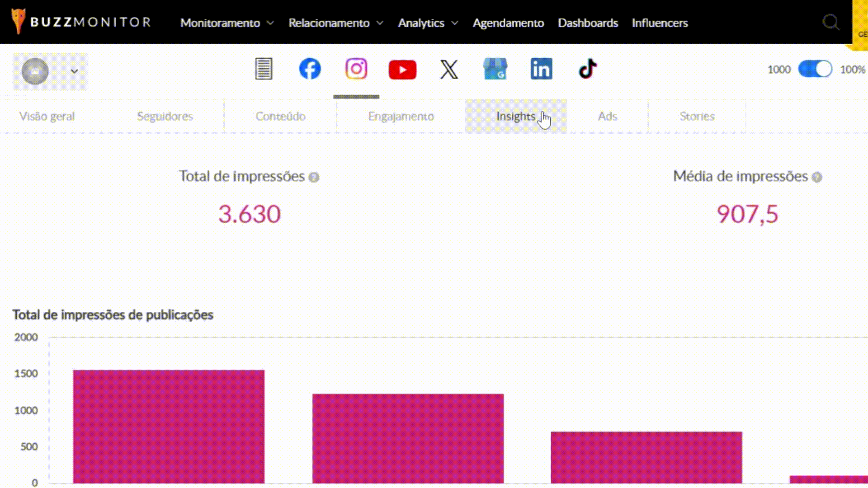Toggle the 1000 / 100% switch

coord(815,69)
